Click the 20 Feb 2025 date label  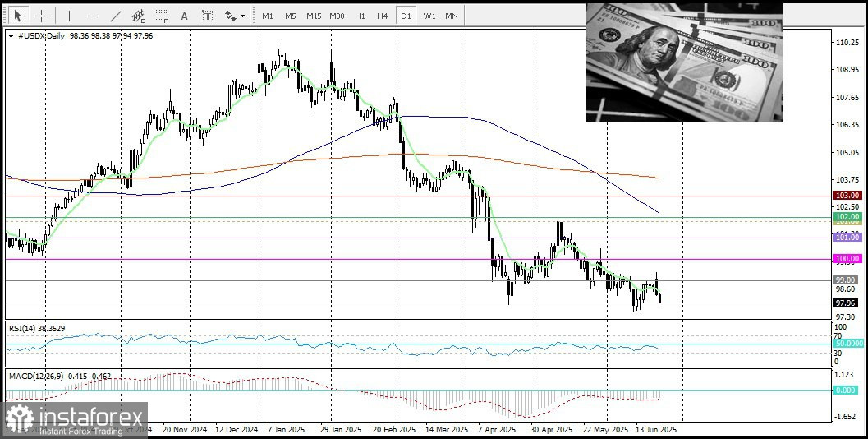tap(394, 430)
